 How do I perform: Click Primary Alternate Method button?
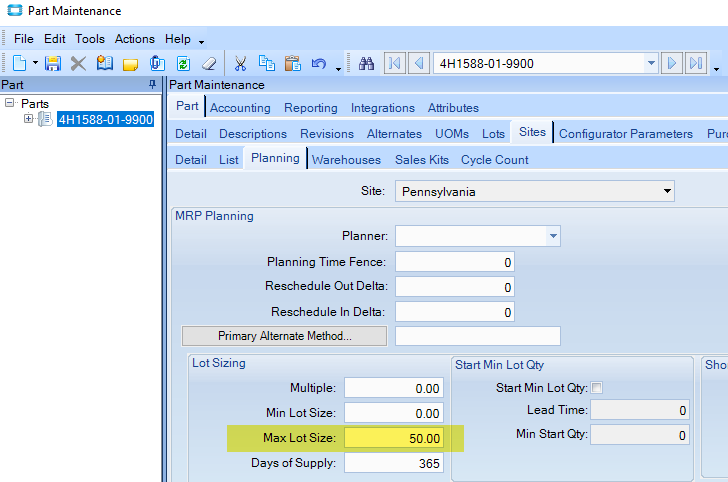pyautogui.click(x=284, y=336)
